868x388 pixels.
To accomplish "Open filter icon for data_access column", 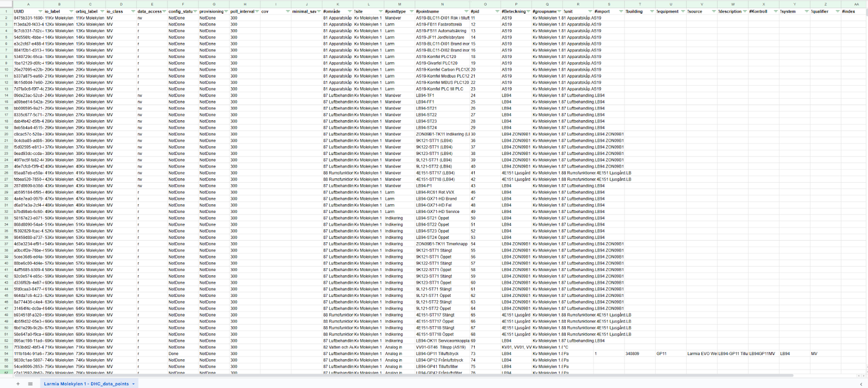I will pyautogui.click(x=164, y=11).
